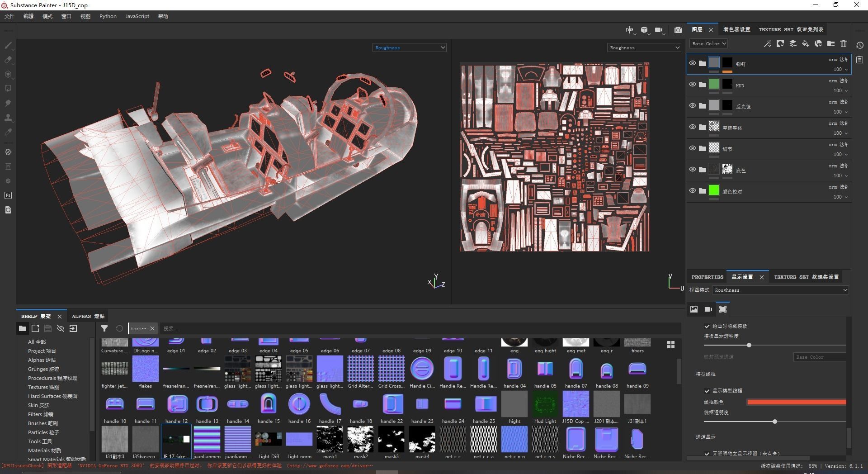Click the add smart material icon
The height and width of the screenshot is (474, 868).
(818, 43)
